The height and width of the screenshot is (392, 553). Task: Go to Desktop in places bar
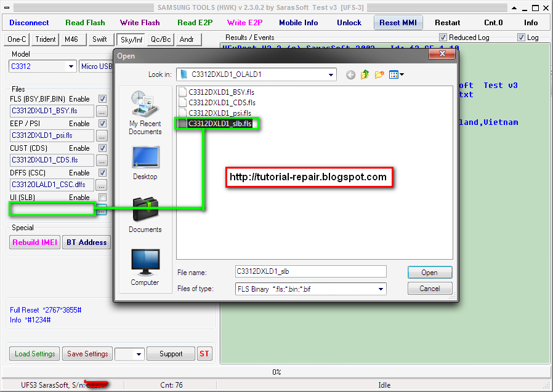click(145, 163)
